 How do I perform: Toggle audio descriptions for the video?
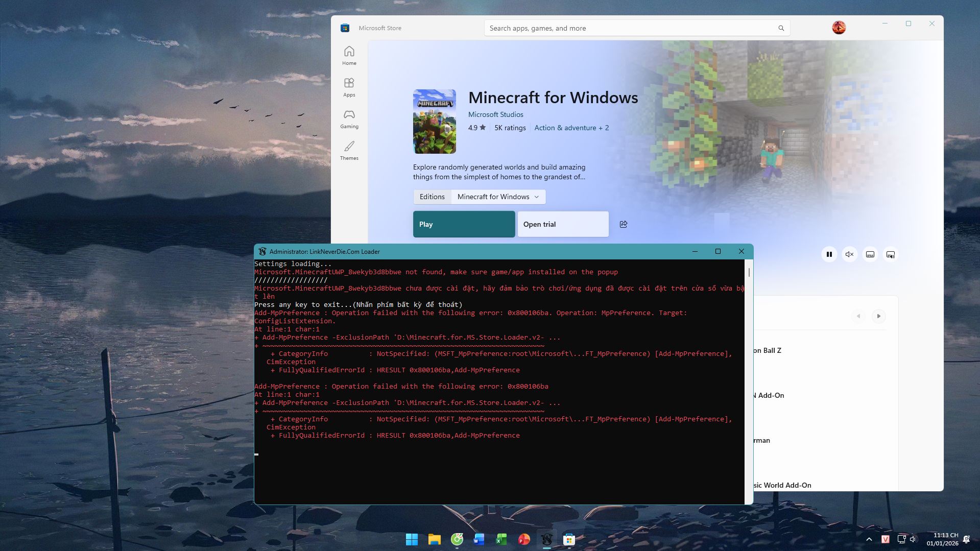pos(890,254)
